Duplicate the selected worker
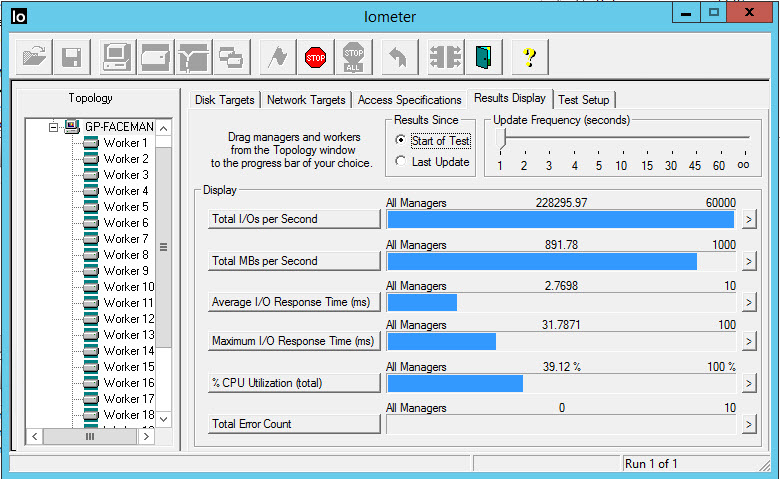Screen dimensions: 780x479 click(231, 57)
